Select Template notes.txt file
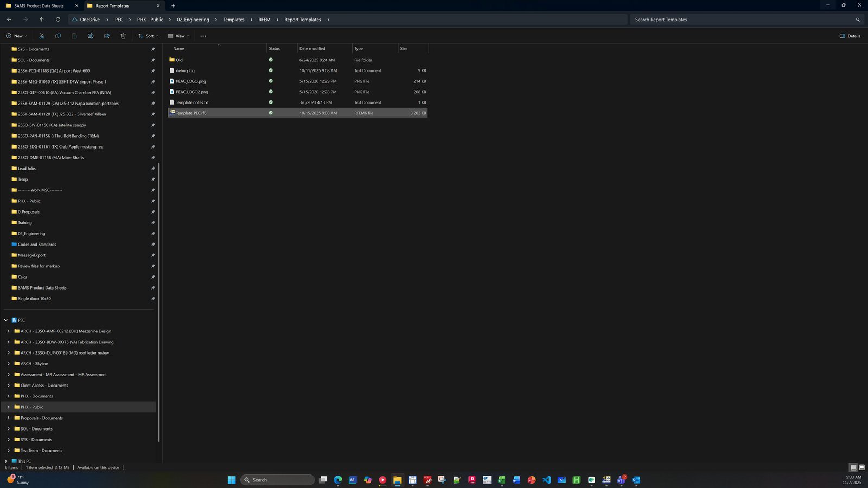 pyautogui.click(x=297, y=102)
